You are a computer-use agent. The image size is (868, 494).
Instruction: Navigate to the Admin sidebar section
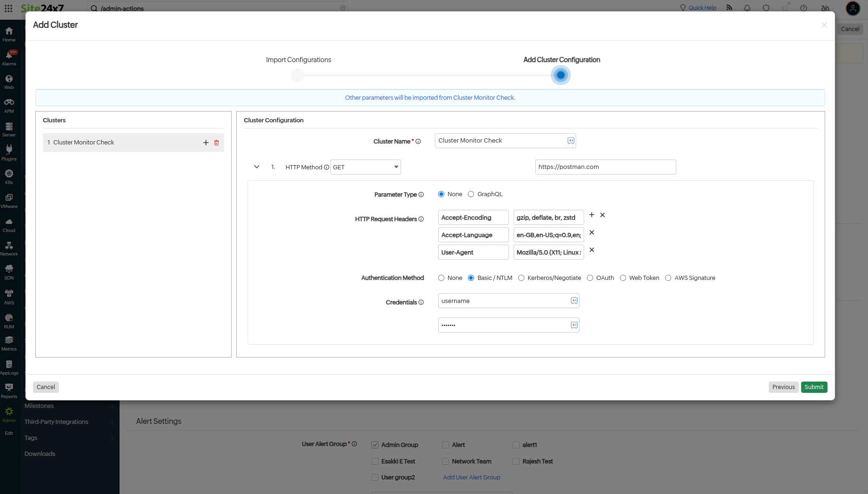(8, 413)
